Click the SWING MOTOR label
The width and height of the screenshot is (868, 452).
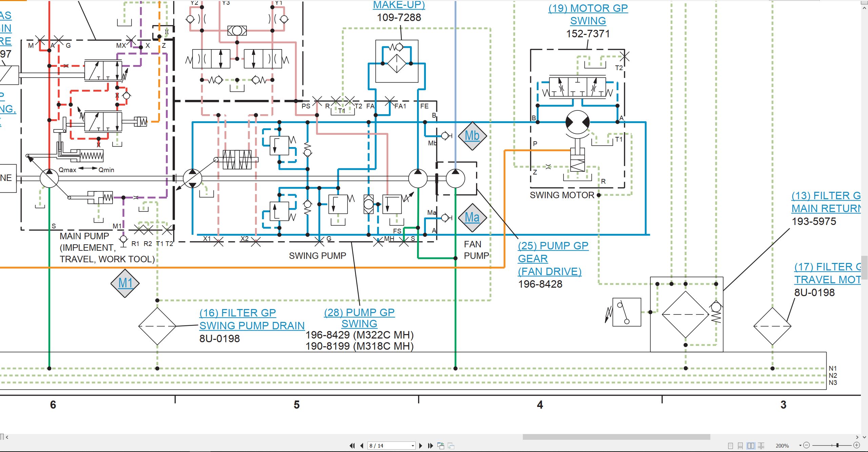(562, 195)
